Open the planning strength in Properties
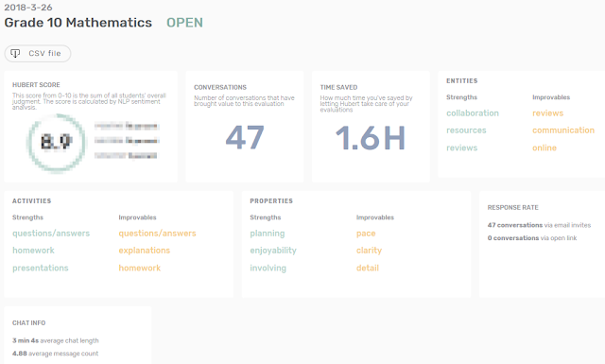 coord(268,234)
